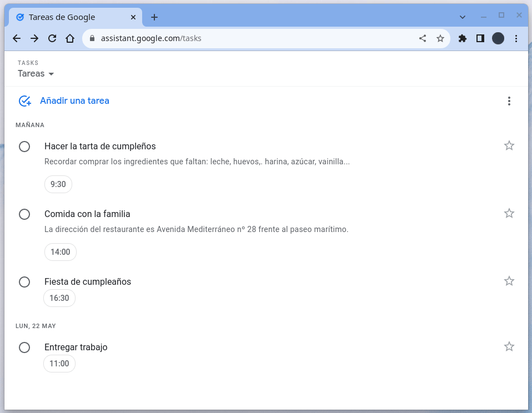
Task: Open the Fiesta de cumpleaños title
Action: (x=88, y=282)
